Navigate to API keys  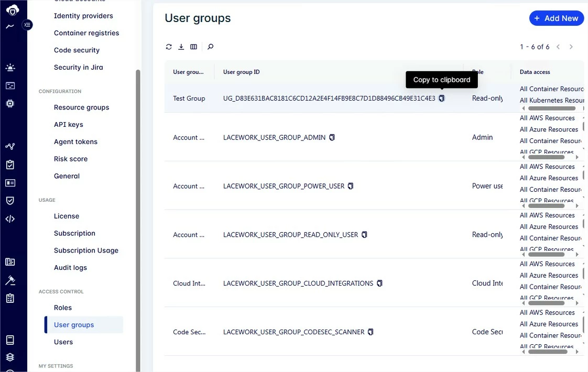coord(68,125)
